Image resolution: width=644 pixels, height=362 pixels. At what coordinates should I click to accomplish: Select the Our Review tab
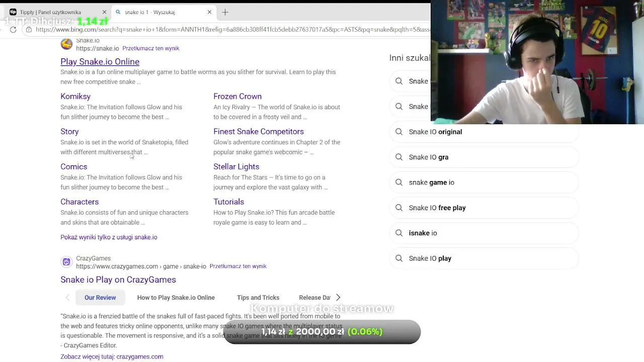point(100,298)
